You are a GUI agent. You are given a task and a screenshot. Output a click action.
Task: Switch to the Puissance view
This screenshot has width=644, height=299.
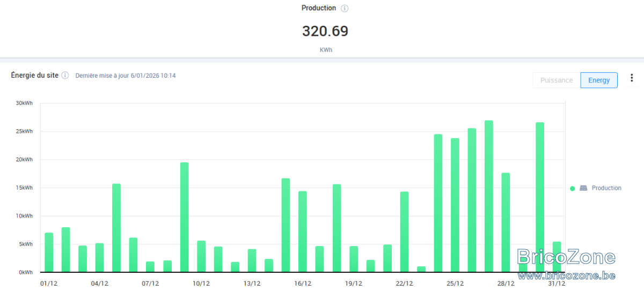coord(557,80)
